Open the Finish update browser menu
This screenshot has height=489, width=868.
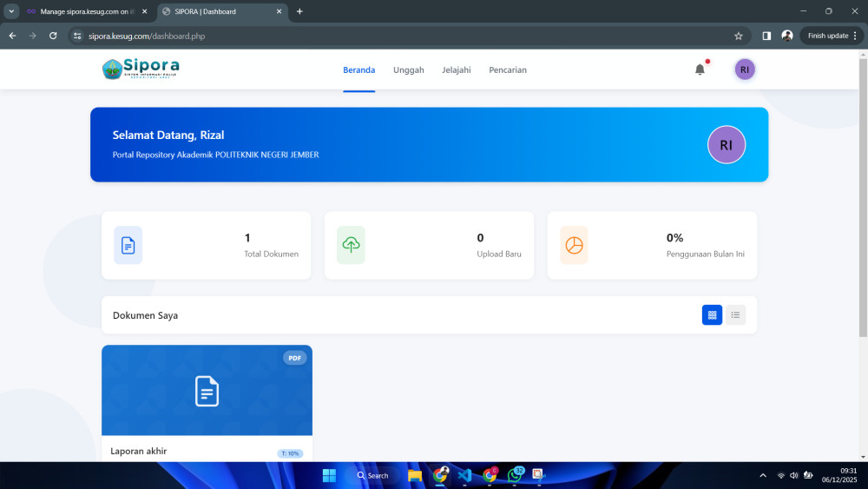point(832,36)
